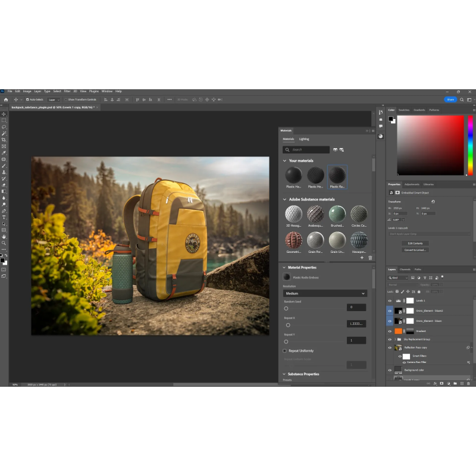
Task: Select the Zoom tool in toolbar
Action: 4,243
